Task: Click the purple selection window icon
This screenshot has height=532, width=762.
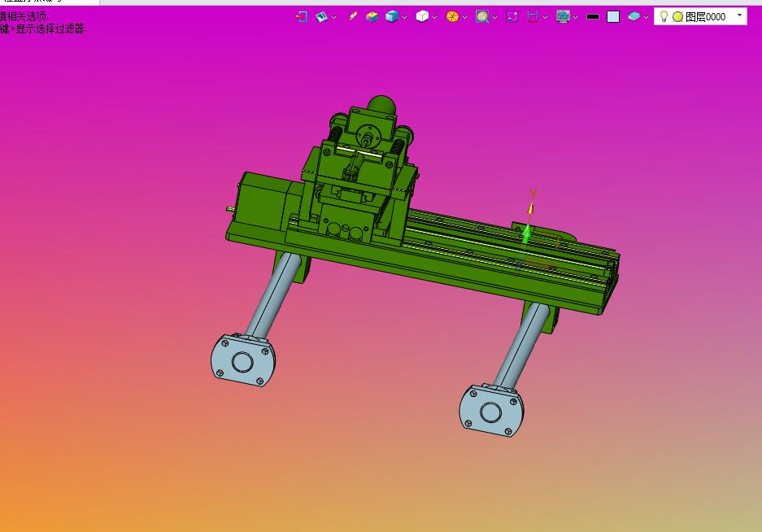Action: (x=512, y=17)
